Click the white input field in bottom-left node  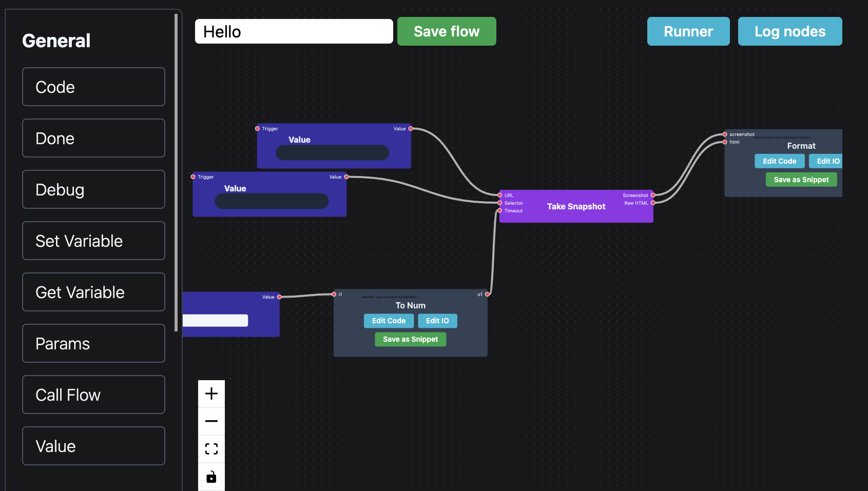(215, 320)
